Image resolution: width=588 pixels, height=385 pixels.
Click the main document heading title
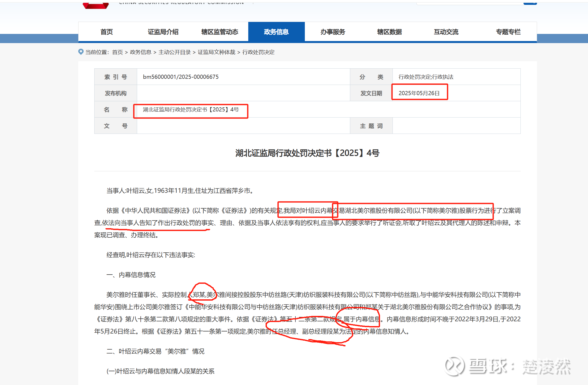[x=307, y=153]
